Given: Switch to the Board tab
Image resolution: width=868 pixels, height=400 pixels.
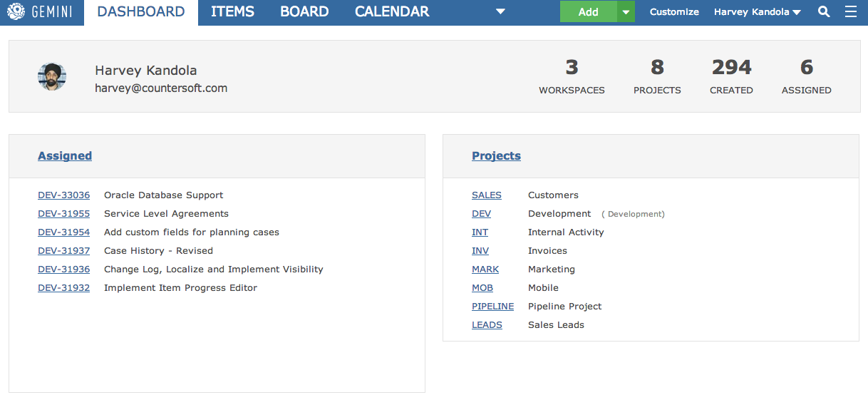Looking at the screenshot, I should pyautogui.click(x=304, y=12).
